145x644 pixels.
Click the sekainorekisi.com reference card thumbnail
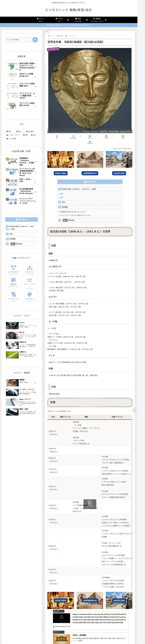coord(62,618)
